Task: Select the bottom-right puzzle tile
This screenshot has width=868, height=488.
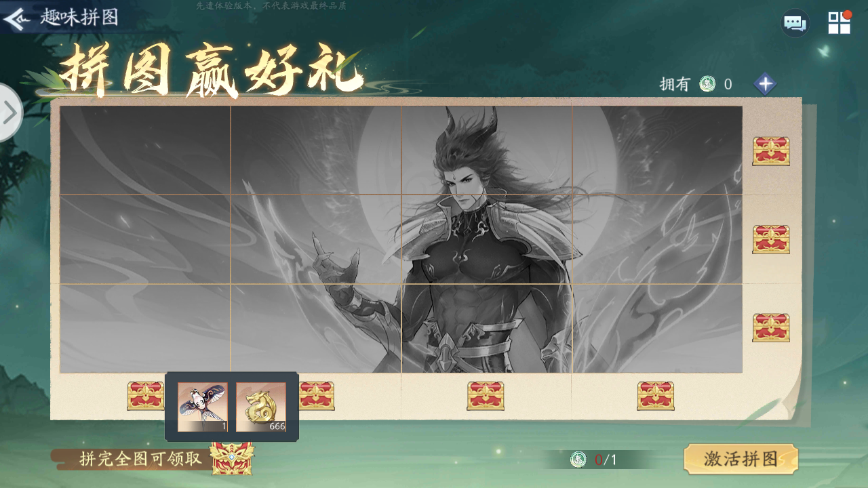Action: coord(657,328)
